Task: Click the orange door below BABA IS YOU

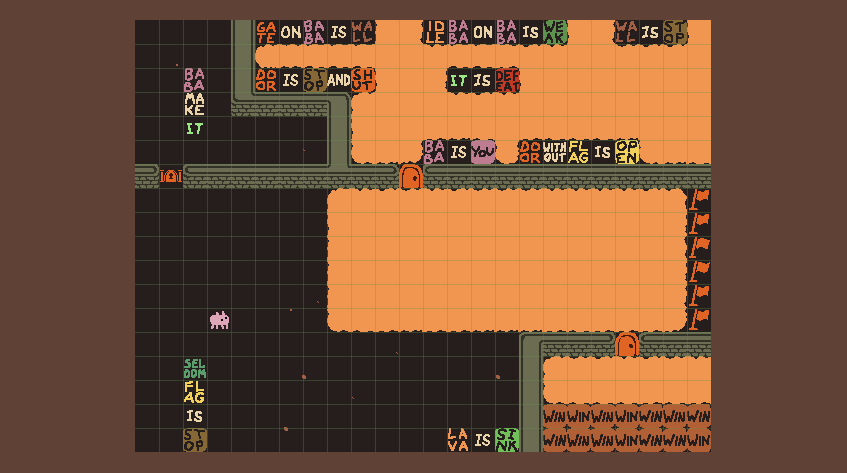Action: pyautogui.click(x=411, y=177)
